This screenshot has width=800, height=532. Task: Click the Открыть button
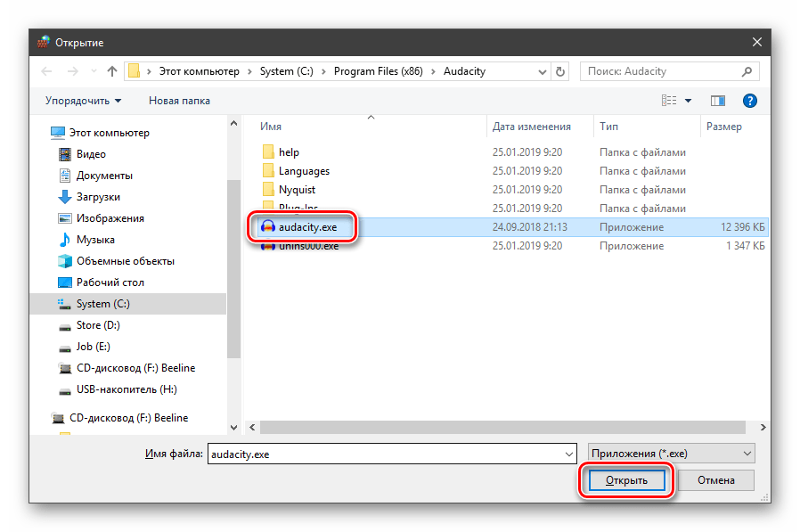pos(624,480)
